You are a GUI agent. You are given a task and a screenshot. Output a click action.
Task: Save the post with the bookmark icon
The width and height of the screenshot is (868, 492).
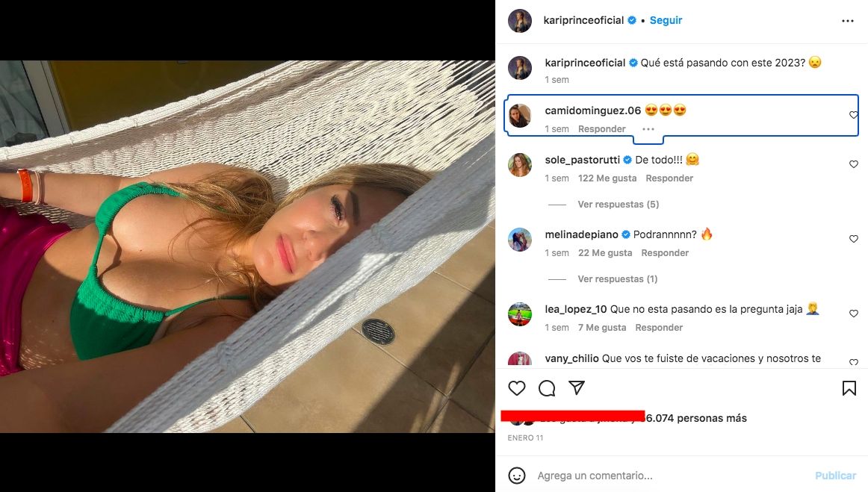[x=849, y=388]
